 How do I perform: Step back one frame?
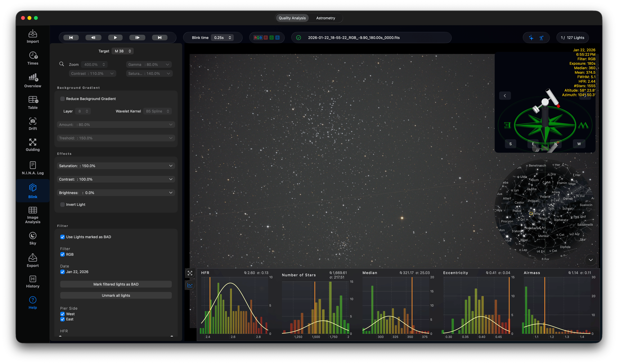coord(93,38)
